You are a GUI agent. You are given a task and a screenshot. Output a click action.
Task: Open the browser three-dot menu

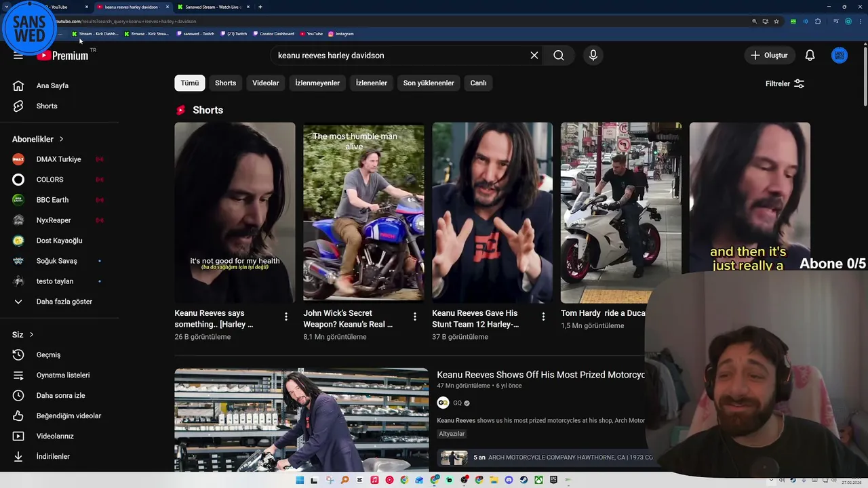(861, 21)
